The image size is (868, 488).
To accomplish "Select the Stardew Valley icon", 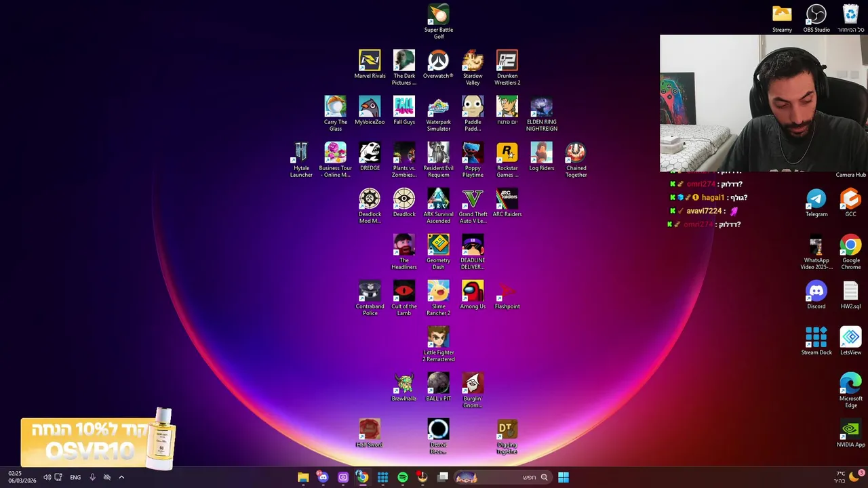I will point(473,68).
